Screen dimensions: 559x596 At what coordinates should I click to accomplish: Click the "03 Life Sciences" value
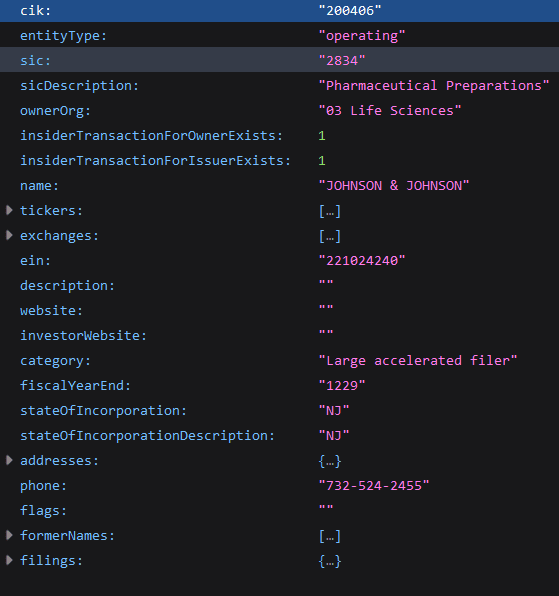390,111
